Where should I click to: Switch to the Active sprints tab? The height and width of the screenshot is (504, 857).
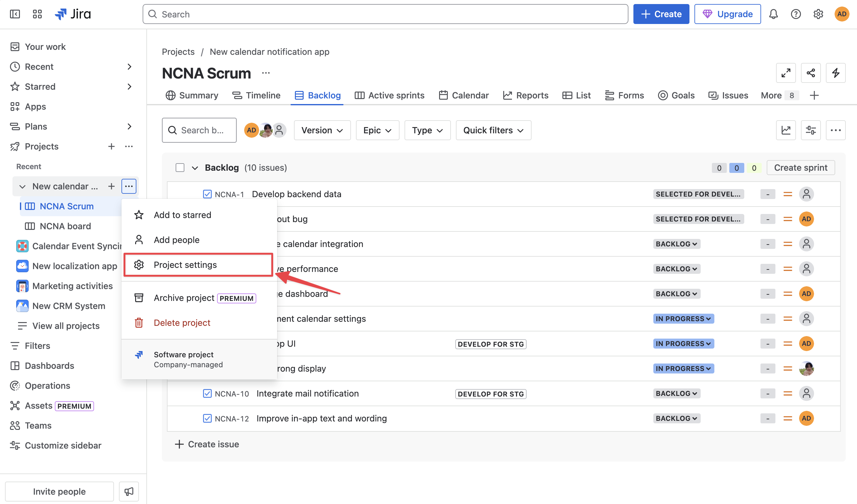pos(389,95)
